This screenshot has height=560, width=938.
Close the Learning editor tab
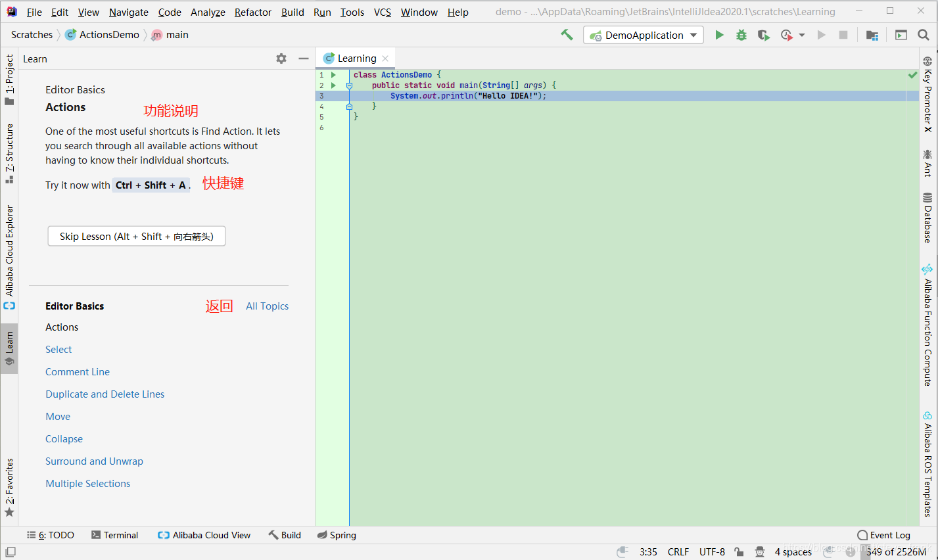(385, 58)
